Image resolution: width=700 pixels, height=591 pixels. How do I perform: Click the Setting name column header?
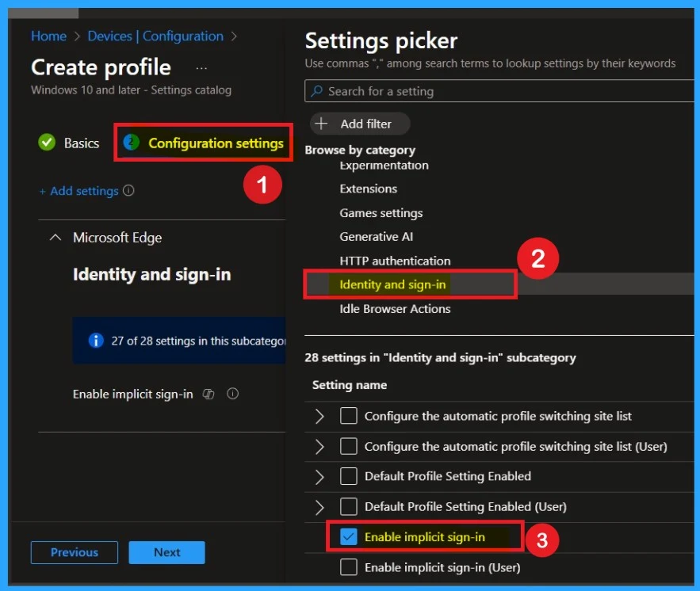pos(349,384)
